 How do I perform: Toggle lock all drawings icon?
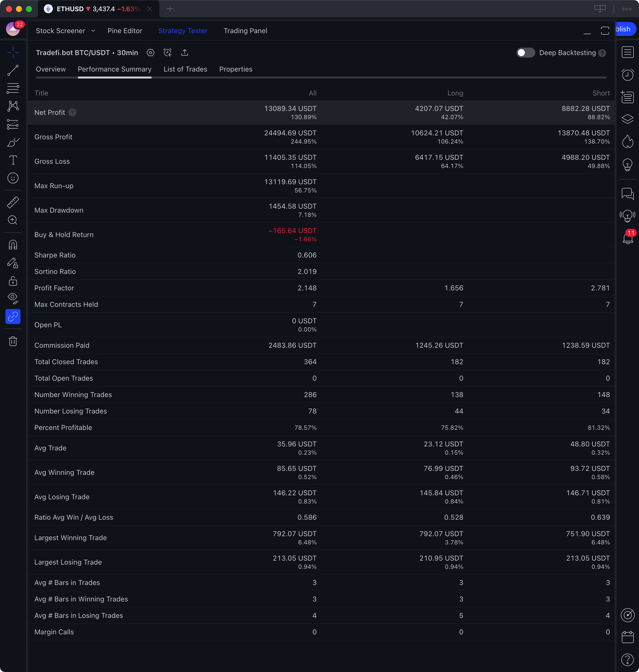pyautogui.click(x=13, y=281)
